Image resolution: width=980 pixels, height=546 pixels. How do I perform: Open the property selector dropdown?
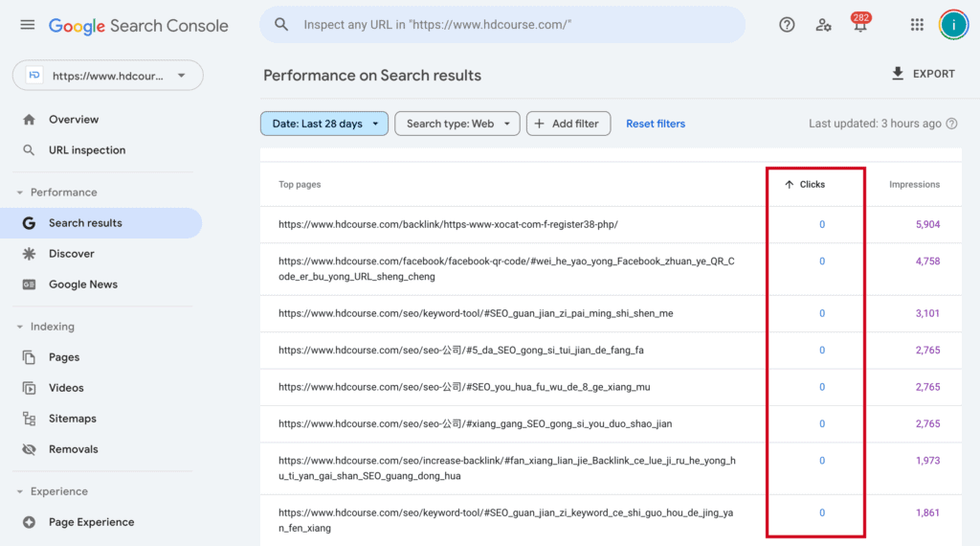click(107, 76)
